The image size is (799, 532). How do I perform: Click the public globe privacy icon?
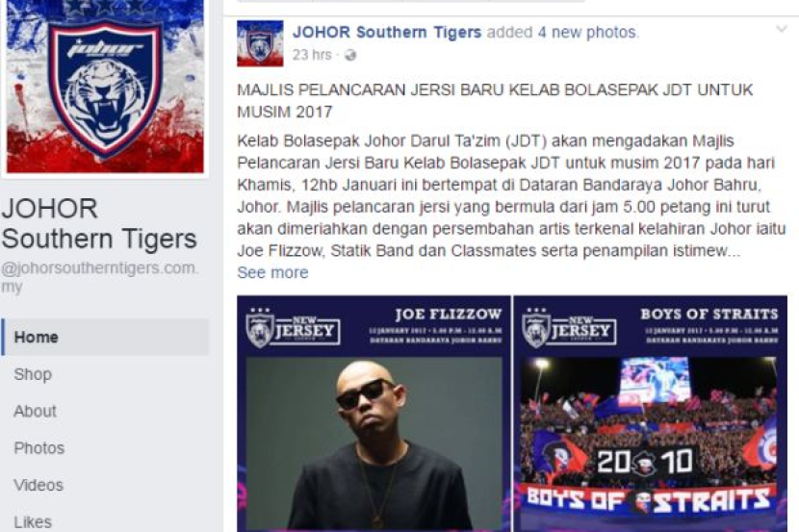(350, 55)
